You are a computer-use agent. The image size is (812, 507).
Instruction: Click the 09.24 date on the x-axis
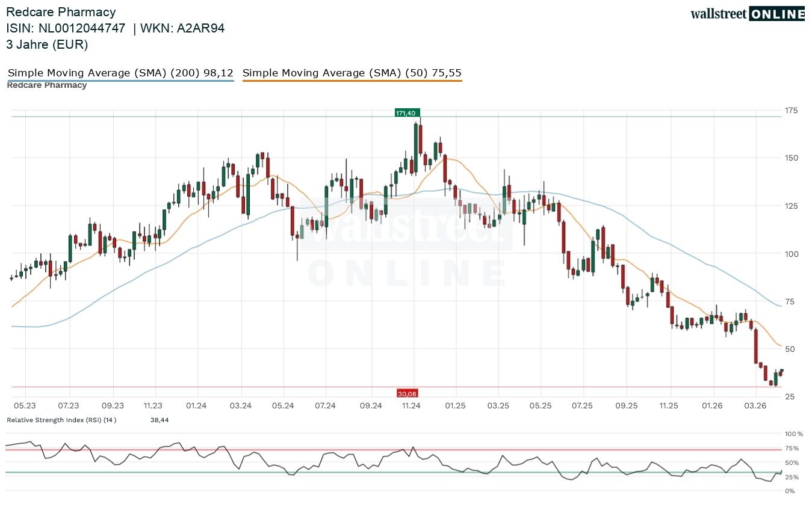pos(371,406)
